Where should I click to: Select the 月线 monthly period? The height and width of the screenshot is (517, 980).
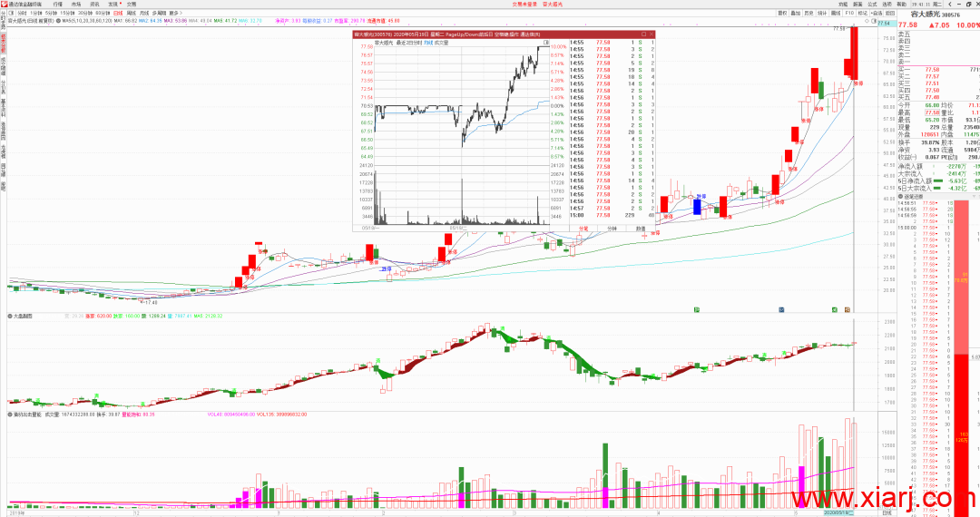[144, 13]
